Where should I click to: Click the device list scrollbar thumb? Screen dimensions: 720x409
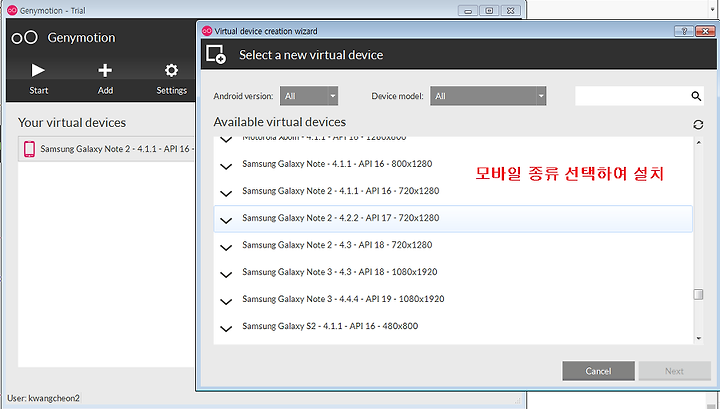click(698, 294)
